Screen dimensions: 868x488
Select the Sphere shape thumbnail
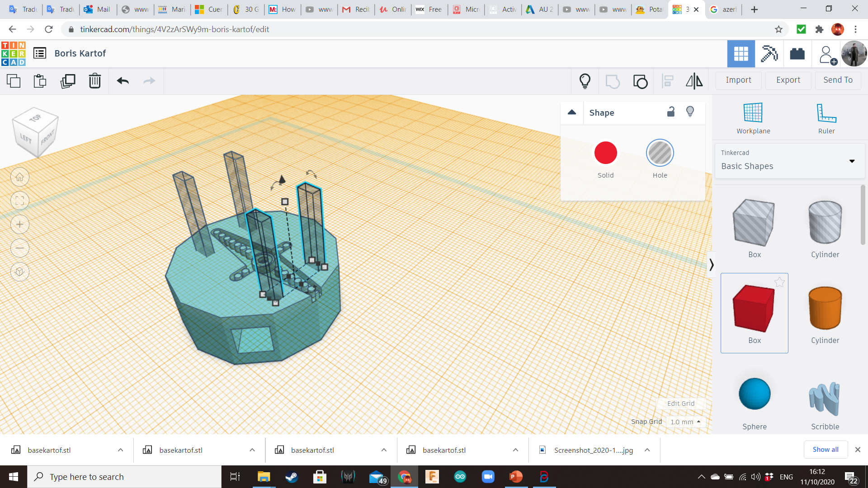click(x=754, y=394)
